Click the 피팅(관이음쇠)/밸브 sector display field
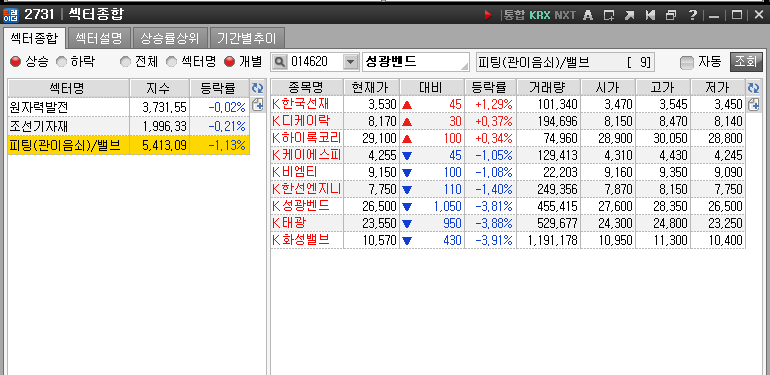The height and width of the screenshot is (375, 770). tap(565, 62)
